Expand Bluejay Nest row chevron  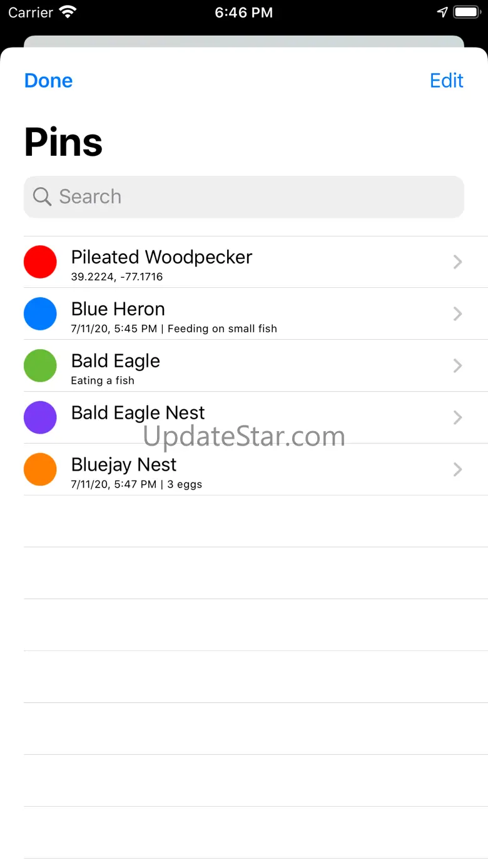pos(457,470)
